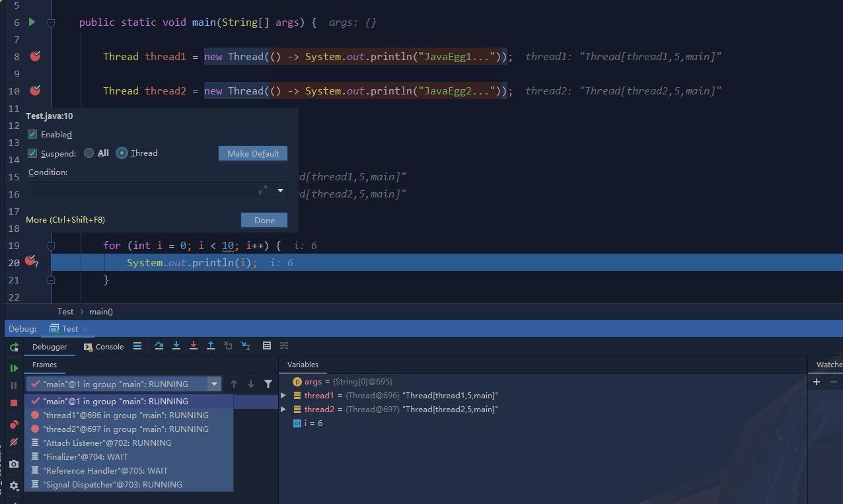Click the Make Default button
This screenshot has width=843, height=504.
pos(253,153)
